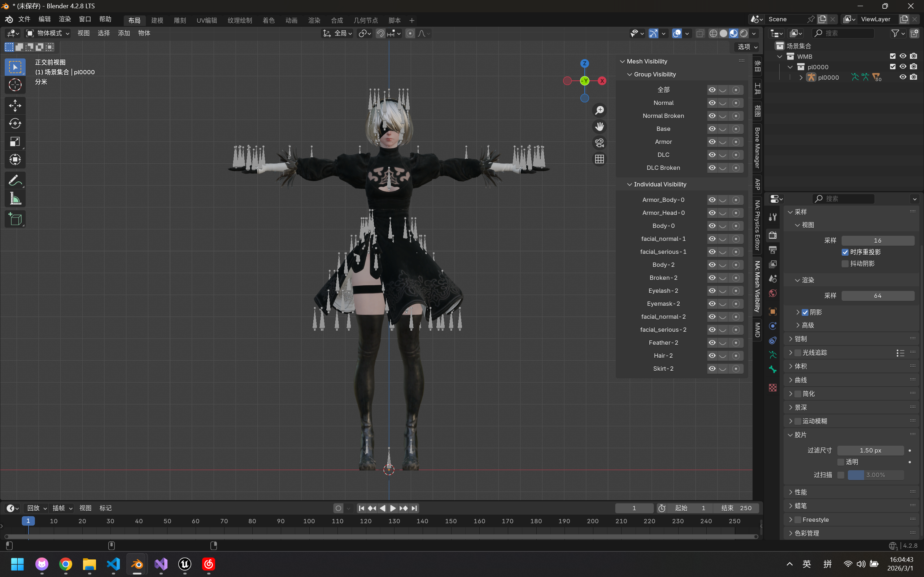Hide the Armor group with eye icon
The image size is (924, 577).
(712, 142)
